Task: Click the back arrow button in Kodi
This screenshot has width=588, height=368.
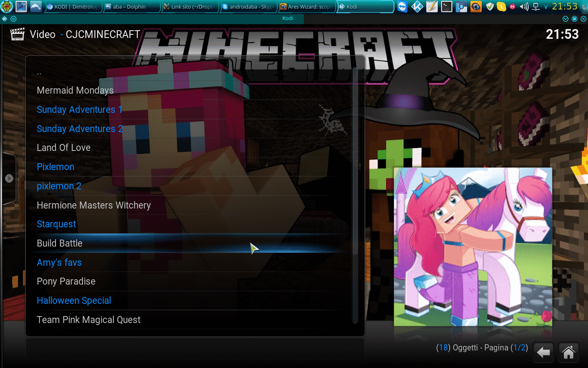Action: point(543,352)
